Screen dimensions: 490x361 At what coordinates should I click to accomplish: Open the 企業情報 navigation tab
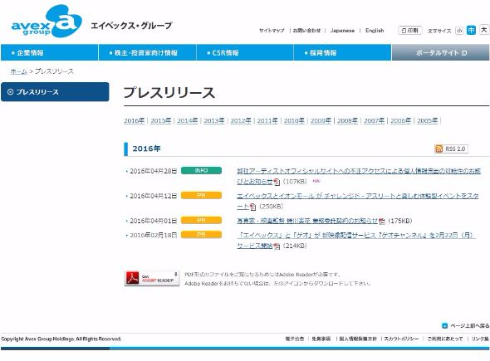pos(50,53)
